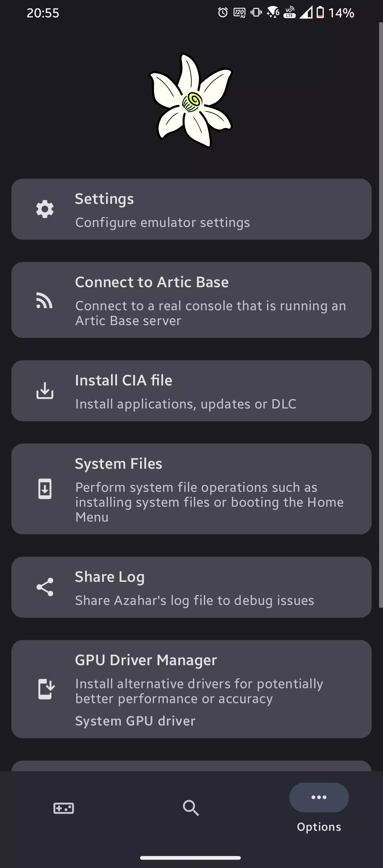Tap the Install CIA file card

191,391
